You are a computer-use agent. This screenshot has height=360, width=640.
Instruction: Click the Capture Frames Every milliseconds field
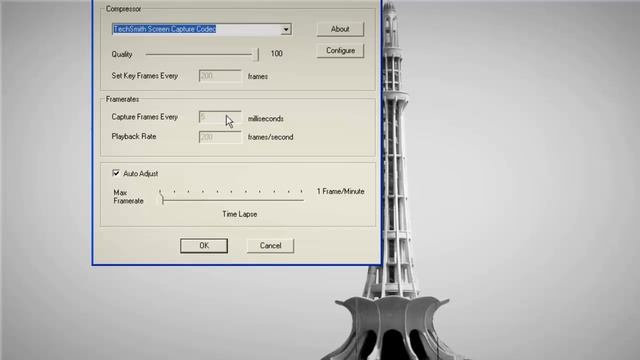220,117
